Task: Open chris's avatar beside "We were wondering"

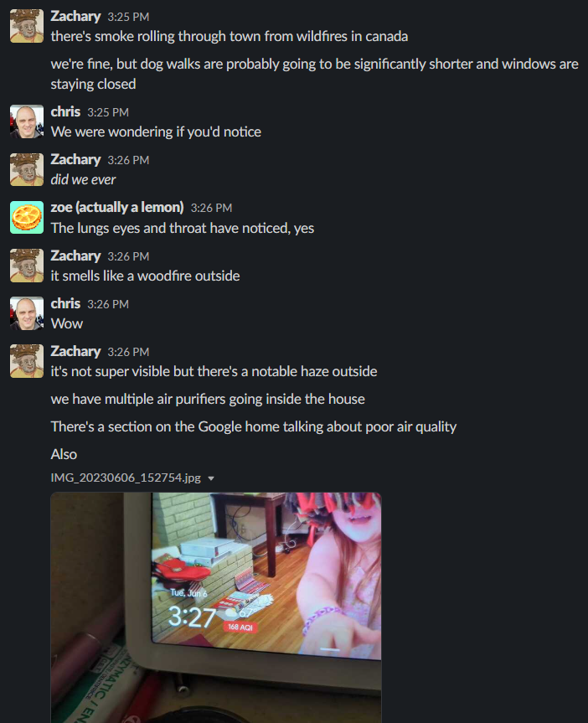Action: pos(27,121)
